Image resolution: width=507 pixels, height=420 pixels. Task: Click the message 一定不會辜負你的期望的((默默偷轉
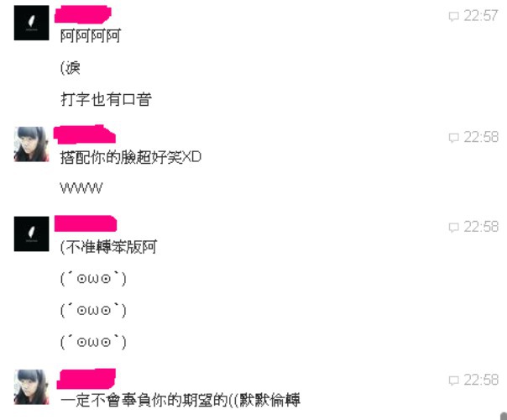pos(180,401)
